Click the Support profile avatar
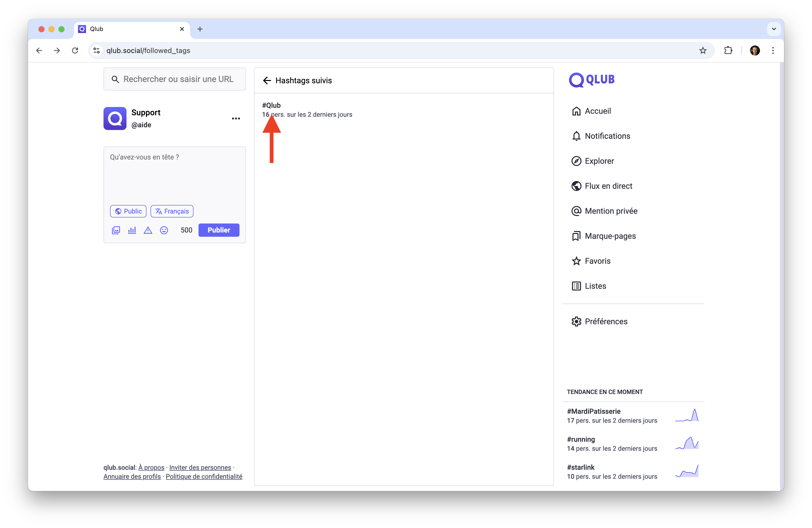This screenshot has height=528, width=812. point(115,118)
